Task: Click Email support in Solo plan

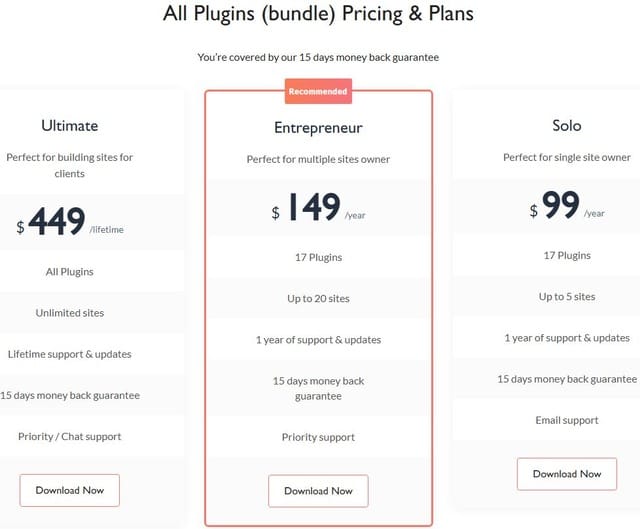Action: pos(567,420)
